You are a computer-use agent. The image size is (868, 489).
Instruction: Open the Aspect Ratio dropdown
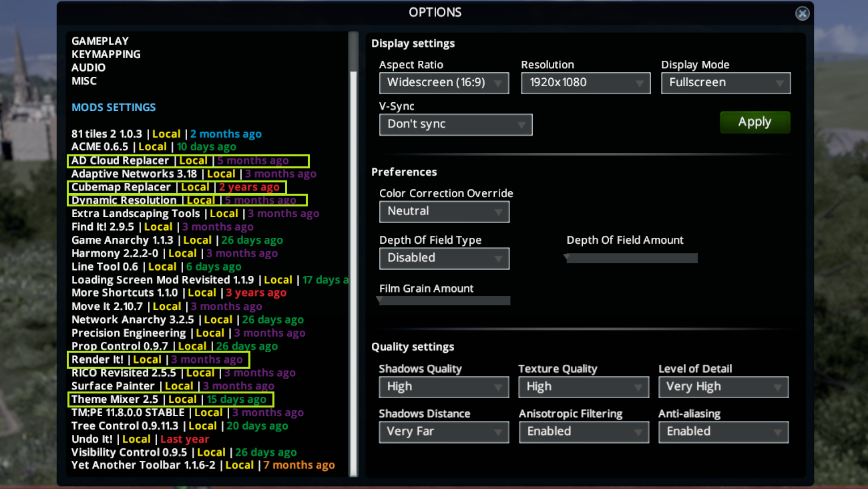pos(444,83)
